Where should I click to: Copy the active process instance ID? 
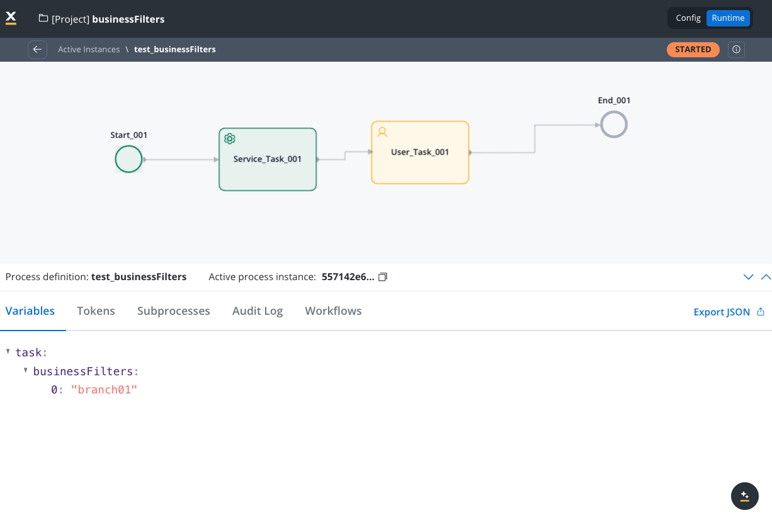382,277
